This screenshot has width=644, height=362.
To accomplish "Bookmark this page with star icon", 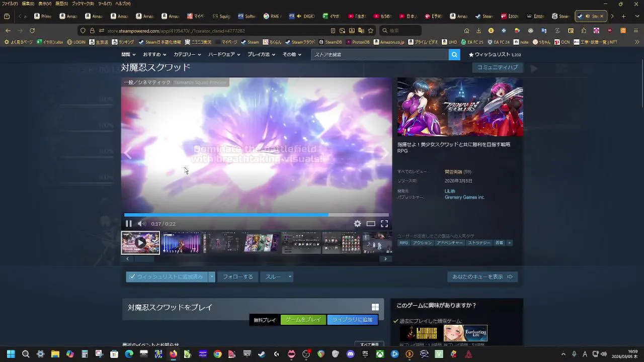I will coord(371,31).
